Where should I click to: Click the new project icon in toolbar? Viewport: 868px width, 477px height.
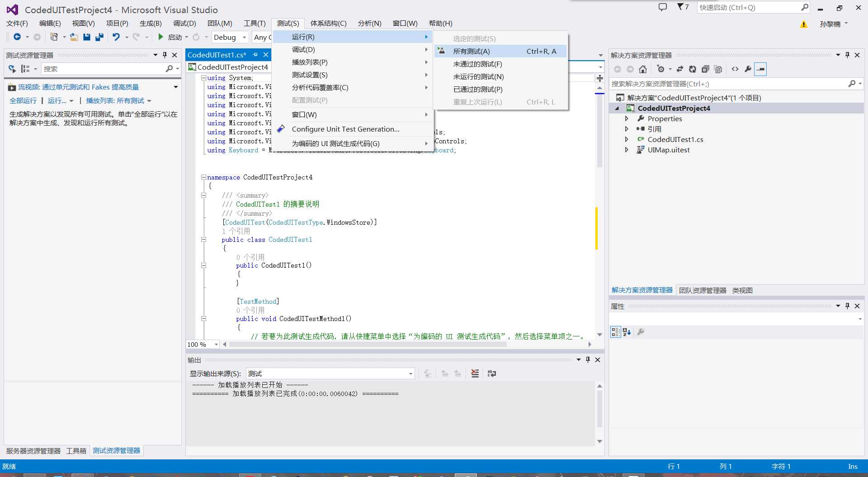pos(54,37)
